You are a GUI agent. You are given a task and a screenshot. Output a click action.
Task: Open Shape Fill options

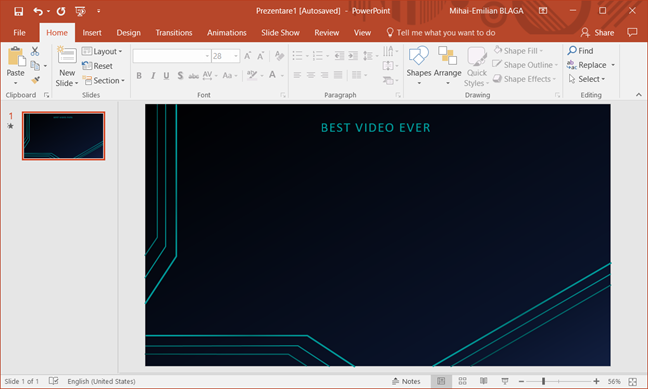[519, 51]
